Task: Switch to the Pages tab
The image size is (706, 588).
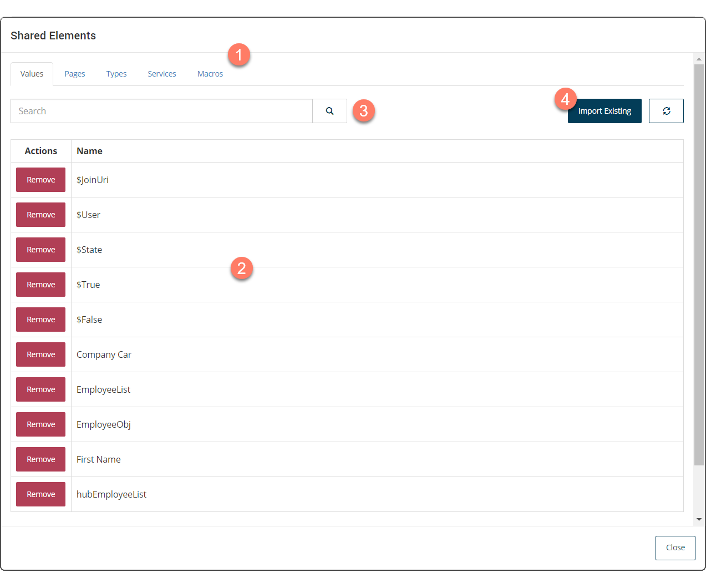Action: click(x=75, y=74)
